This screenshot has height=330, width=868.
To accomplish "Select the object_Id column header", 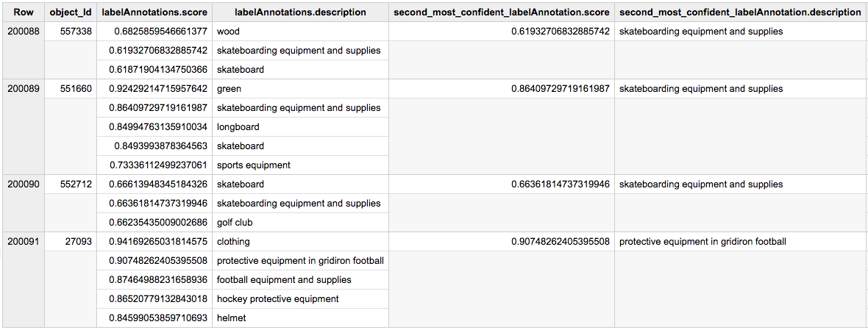I will 71,12.
